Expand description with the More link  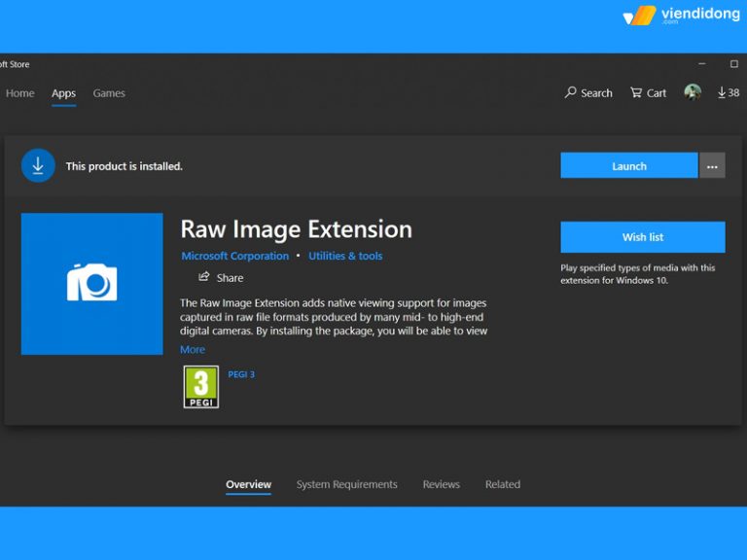click(x=193, y=350)
